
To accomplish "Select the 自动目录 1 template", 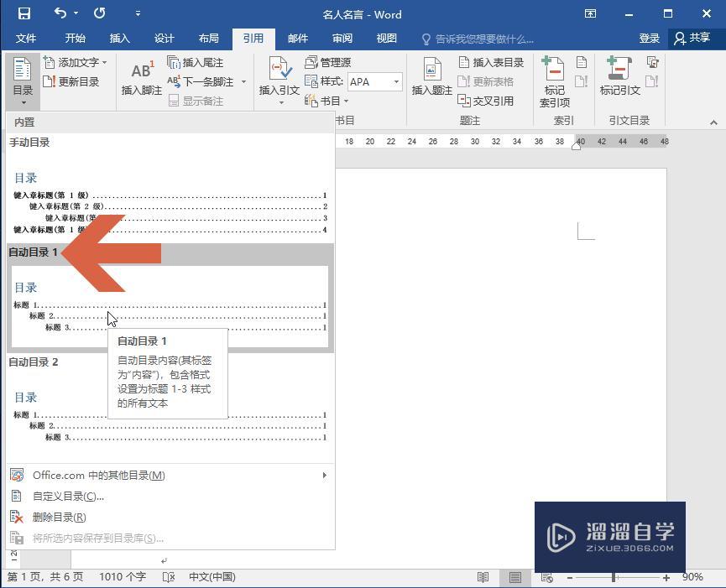I will (170, 299).
